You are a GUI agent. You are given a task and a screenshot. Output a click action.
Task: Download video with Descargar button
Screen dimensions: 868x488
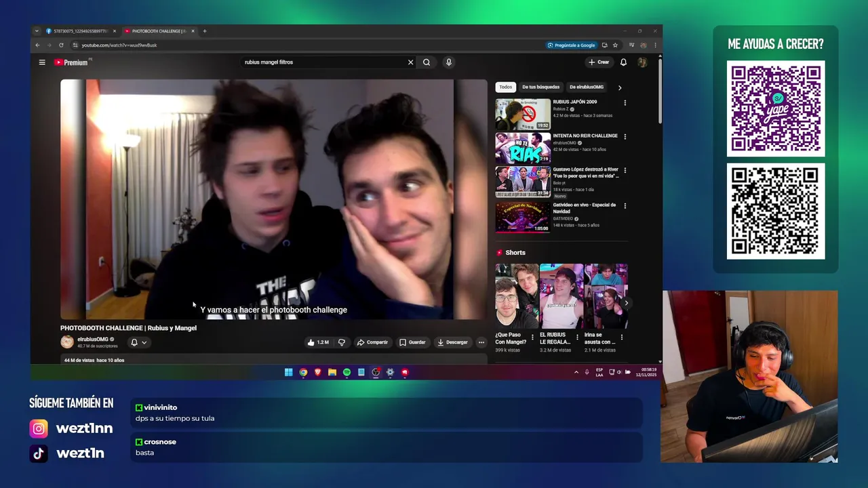coord(452,342)
